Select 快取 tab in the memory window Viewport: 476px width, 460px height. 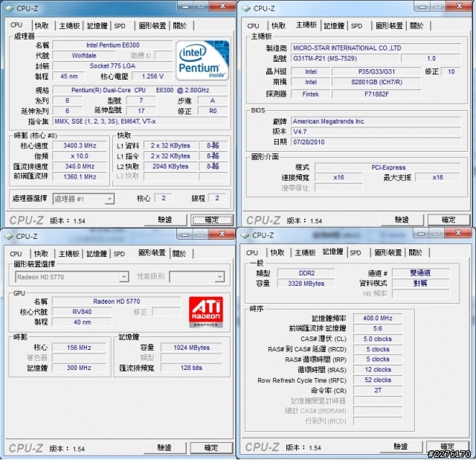click(x=277, y=252)
